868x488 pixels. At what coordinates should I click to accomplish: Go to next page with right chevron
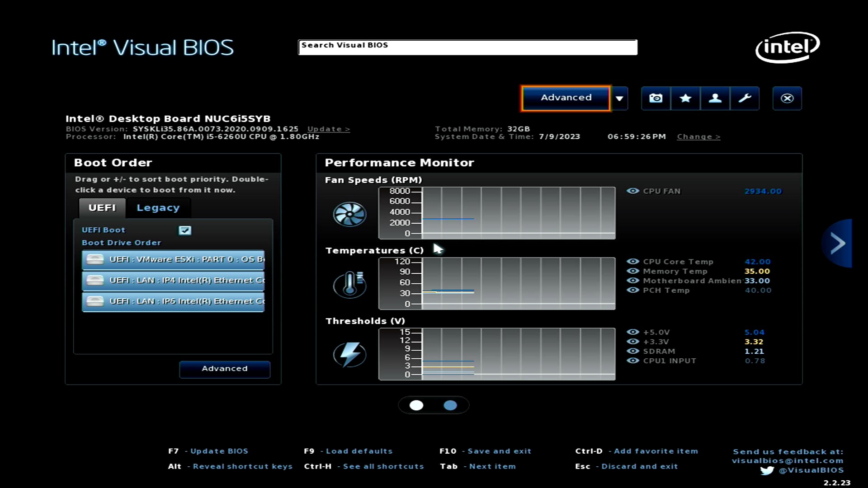837,244
